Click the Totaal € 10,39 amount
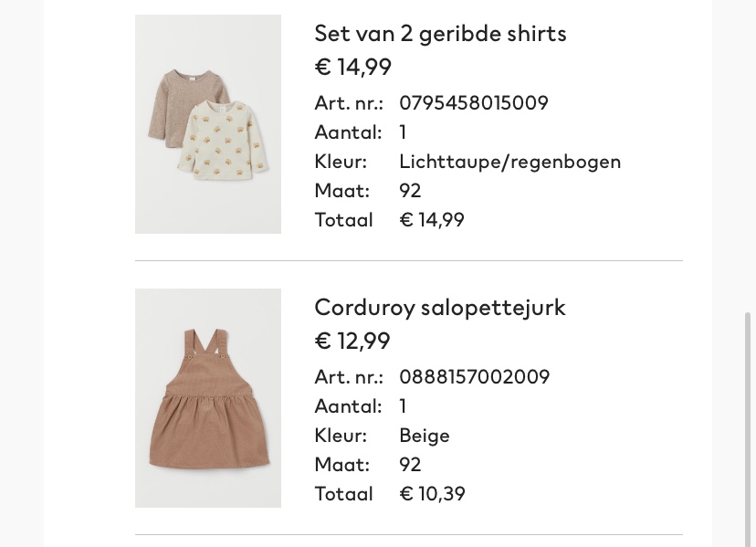This screenshot has height=547, width=756. click(433, 494)
